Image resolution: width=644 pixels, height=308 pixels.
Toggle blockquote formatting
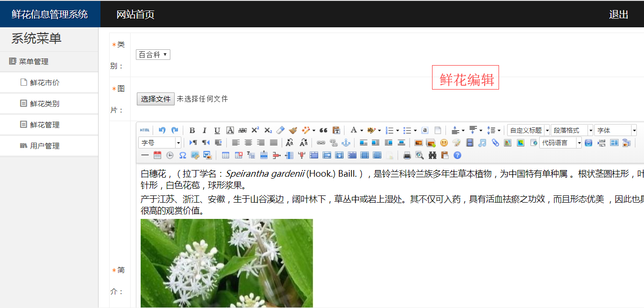pos(323,130)
